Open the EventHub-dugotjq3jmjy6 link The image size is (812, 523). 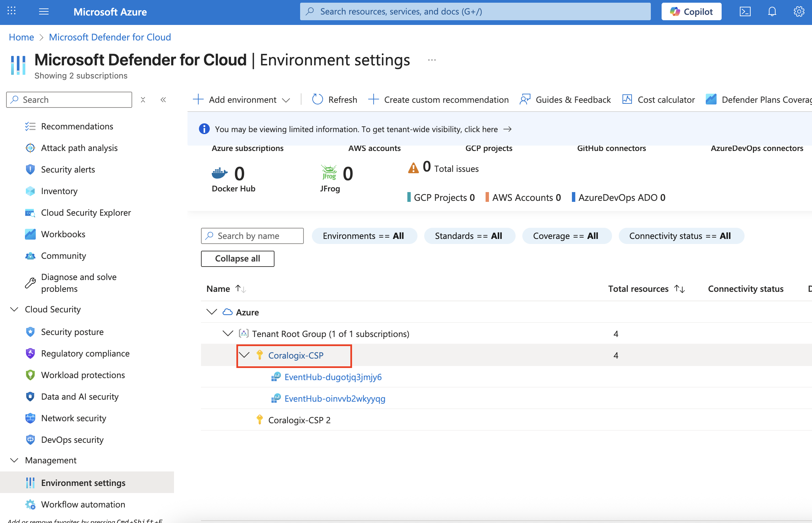[x=332, y=377]
